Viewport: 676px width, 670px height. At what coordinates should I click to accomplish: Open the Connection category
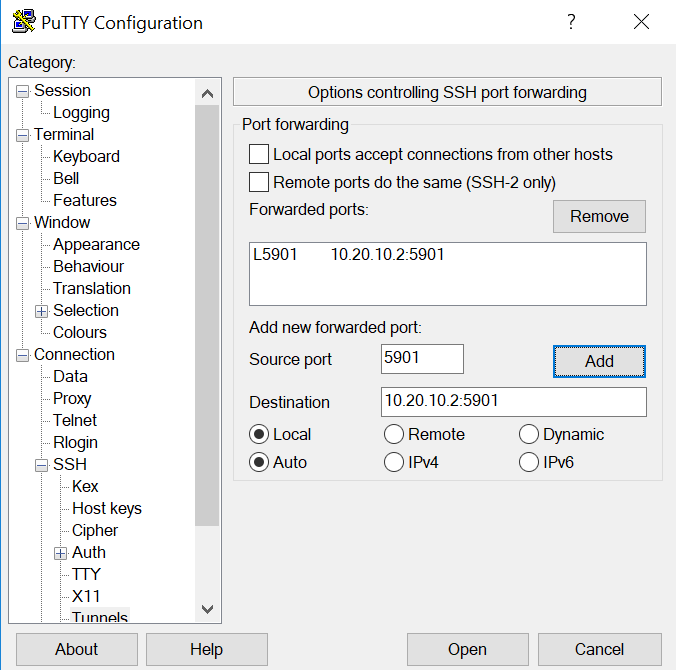[75, 354]
